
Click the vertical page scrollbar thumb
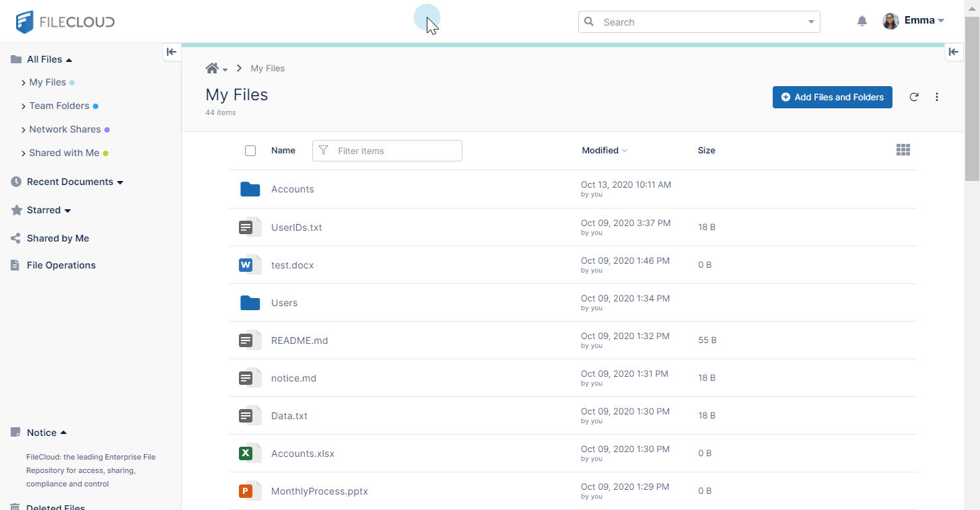972,98
